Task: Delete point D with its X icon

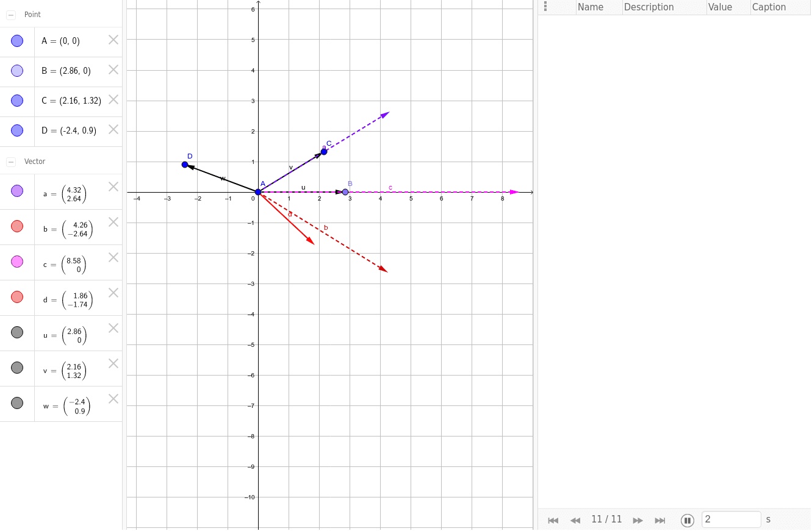Action: [113, 129]
